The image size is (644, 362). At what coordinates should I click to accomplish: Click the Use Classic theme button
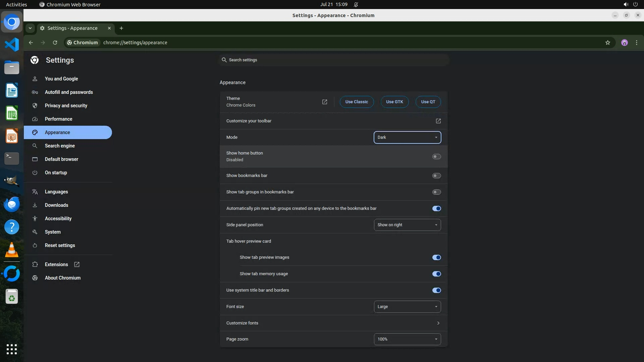(357, 102)
